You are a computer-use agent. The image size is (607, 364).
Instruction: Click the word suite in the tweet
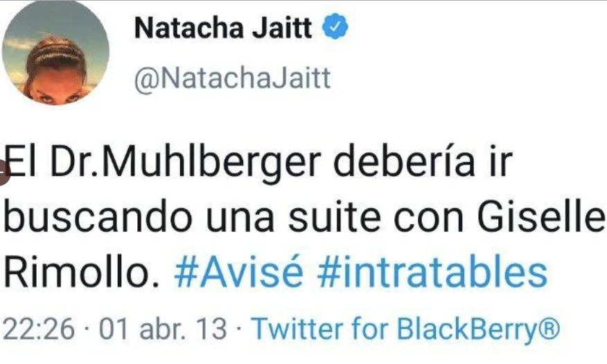coord(335,217)
